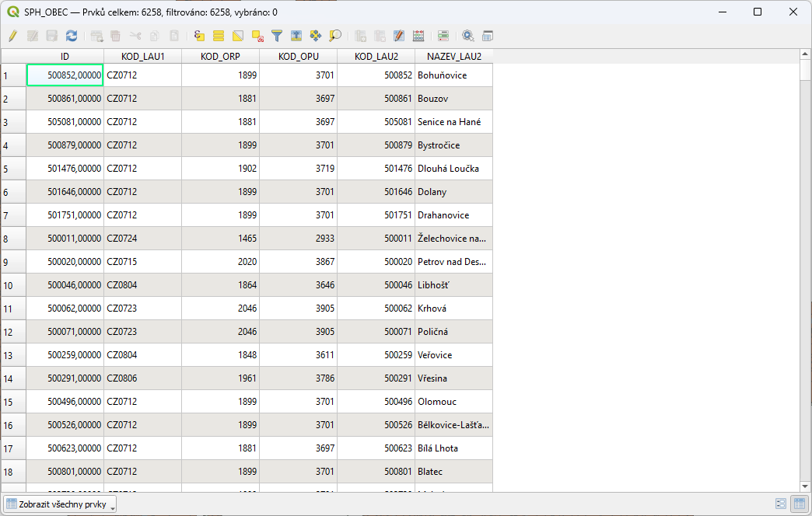
Task: Zoom map to selected rows
Action: click(x=335, y=36)
